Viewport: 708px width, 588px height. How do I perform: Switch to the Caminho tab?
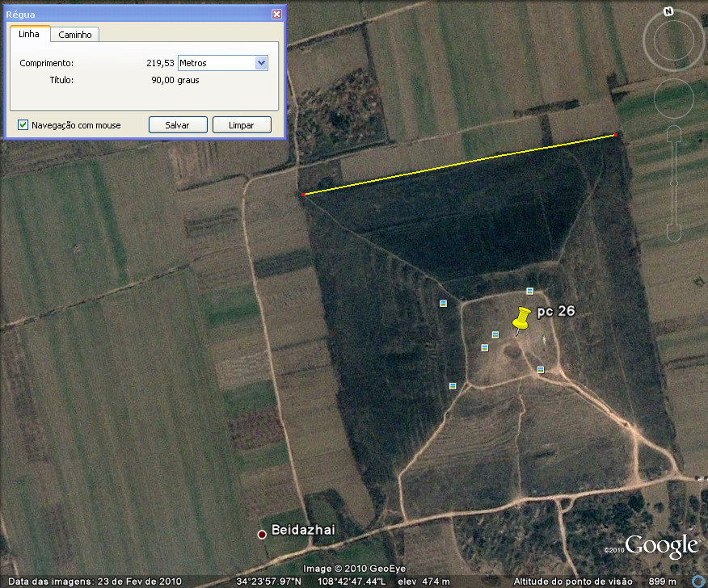pyautogui.click(x=75, y=35)
